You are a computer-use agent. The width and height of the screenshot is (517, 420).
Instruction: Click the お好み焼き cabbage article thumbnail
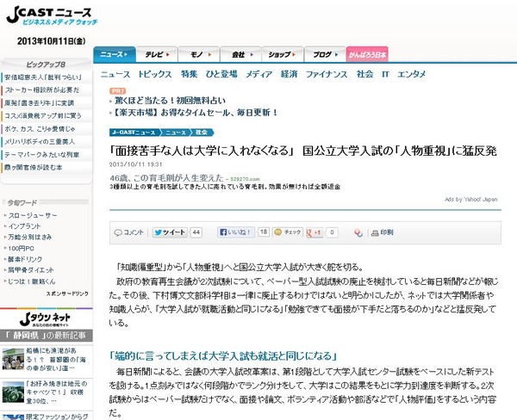[x=13, y=392]
